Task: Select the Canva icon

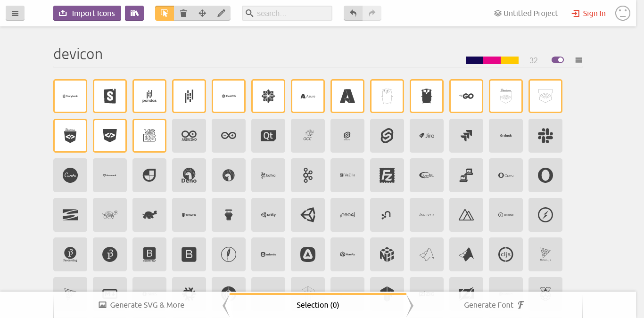Action: (x=70, y=175)
